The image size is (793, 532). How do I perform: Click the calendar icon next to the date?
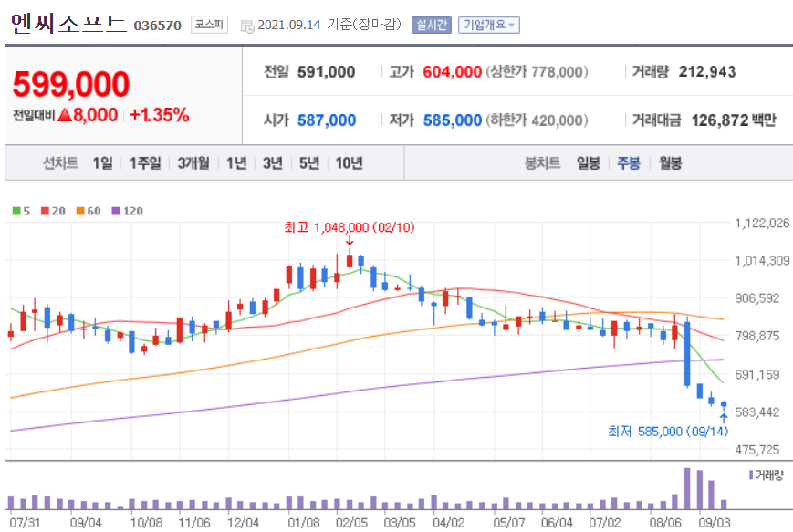point(245,26)
